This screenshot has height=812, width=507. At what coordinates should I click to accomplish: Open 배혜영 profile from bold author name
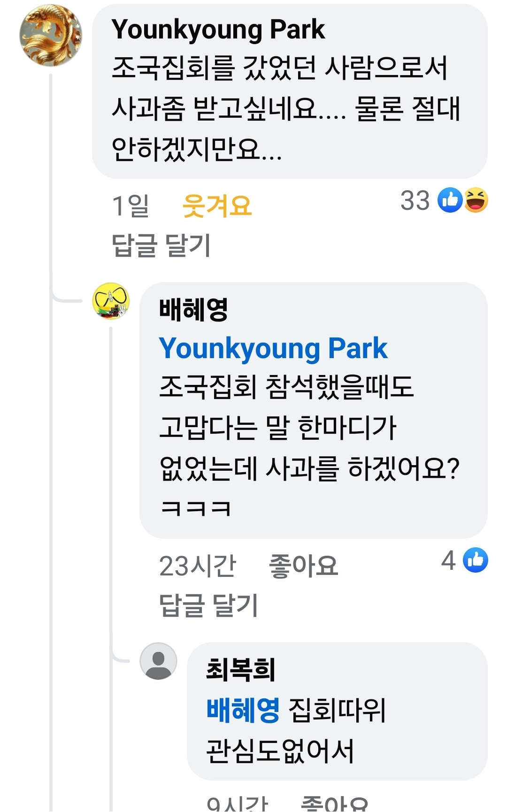193,310
